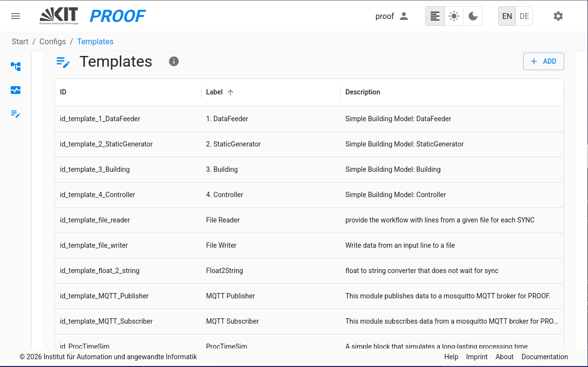Open the proof user account menu

tap(392, 16)
